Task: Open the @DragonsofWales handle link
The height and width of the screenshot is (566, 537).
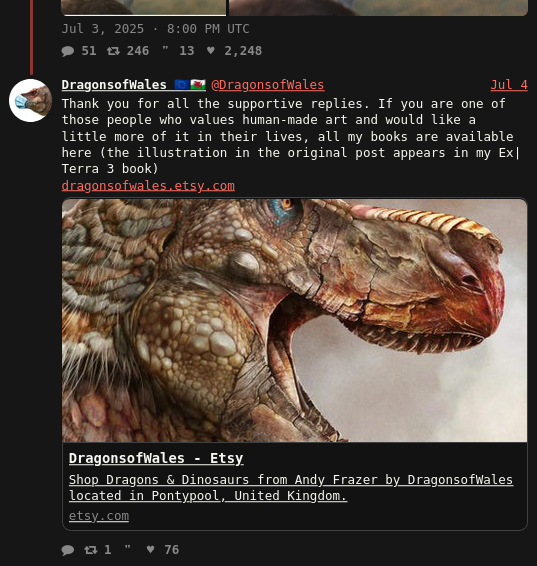Action: 268,85
